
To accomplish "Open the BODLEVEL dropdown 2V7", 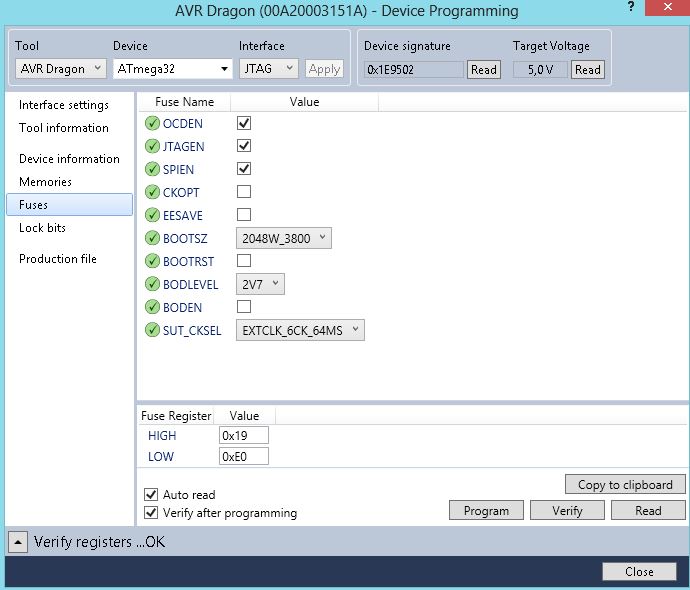I will click(260, 284).
